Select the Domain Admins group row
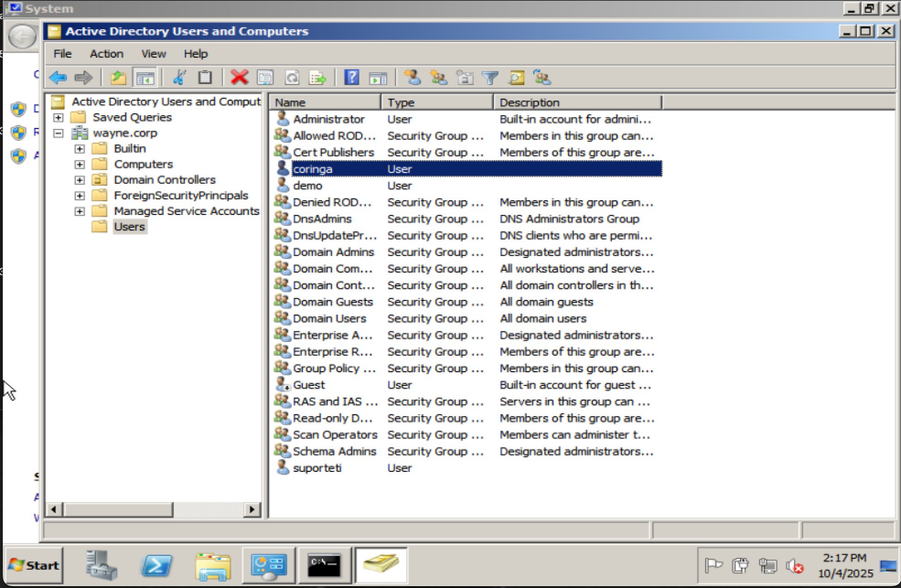Screen dimensions: 901x588 coord(467,252)
